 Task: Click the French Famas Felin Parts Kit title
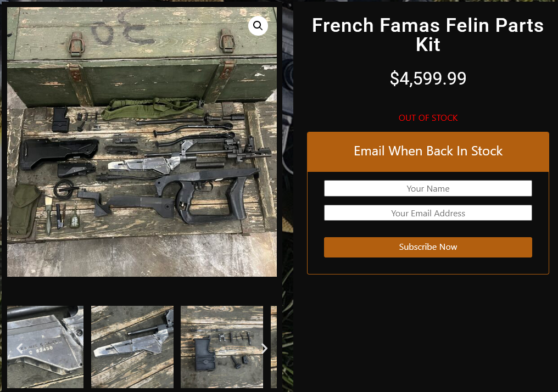[428, 34]
